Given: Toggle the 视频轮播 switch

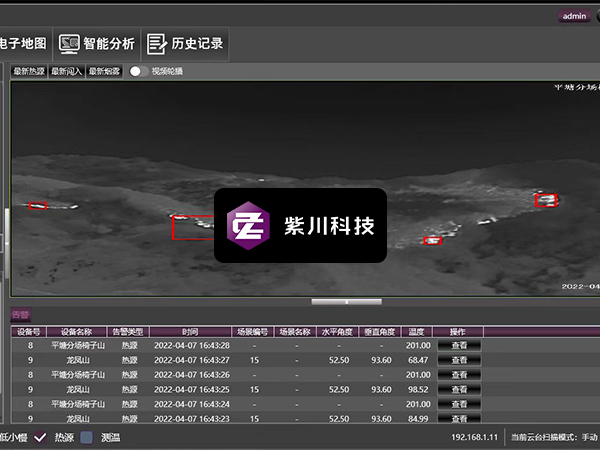Looking at the screenshot, I should tap(138, 71).
